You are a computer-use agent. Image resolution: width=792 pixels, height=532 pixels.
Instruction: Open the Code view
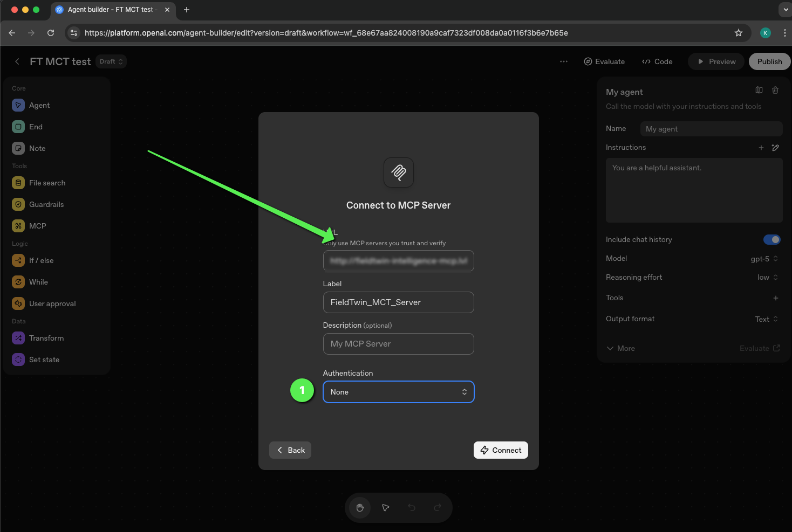657,61
